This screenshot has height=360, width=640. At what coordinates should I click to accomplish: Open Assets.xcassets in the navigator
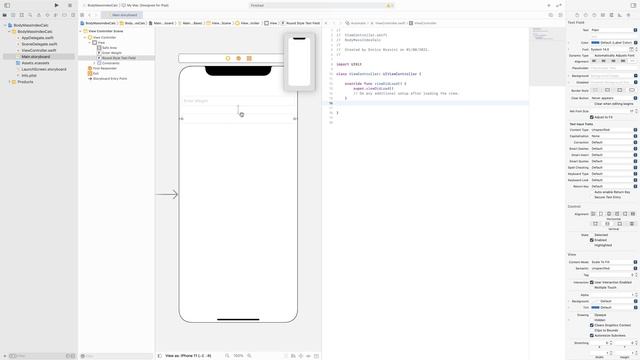pos(35,63)
